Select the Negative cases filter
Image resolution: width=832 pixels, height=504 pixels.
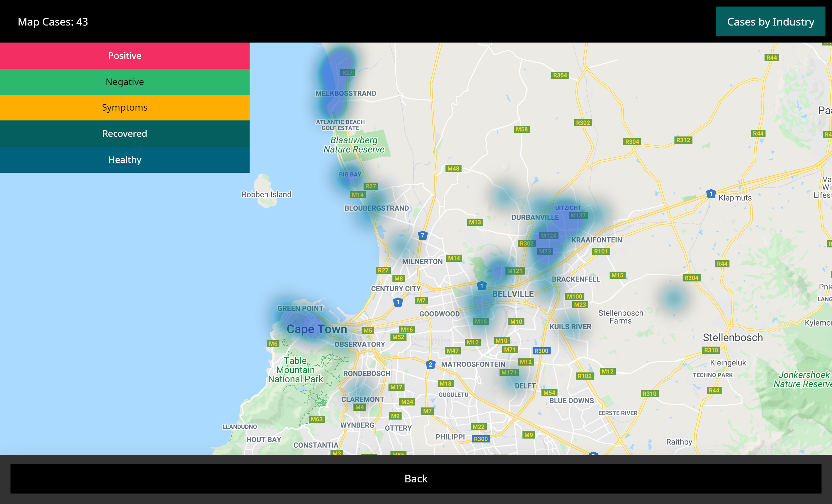(x=124, y=81)
